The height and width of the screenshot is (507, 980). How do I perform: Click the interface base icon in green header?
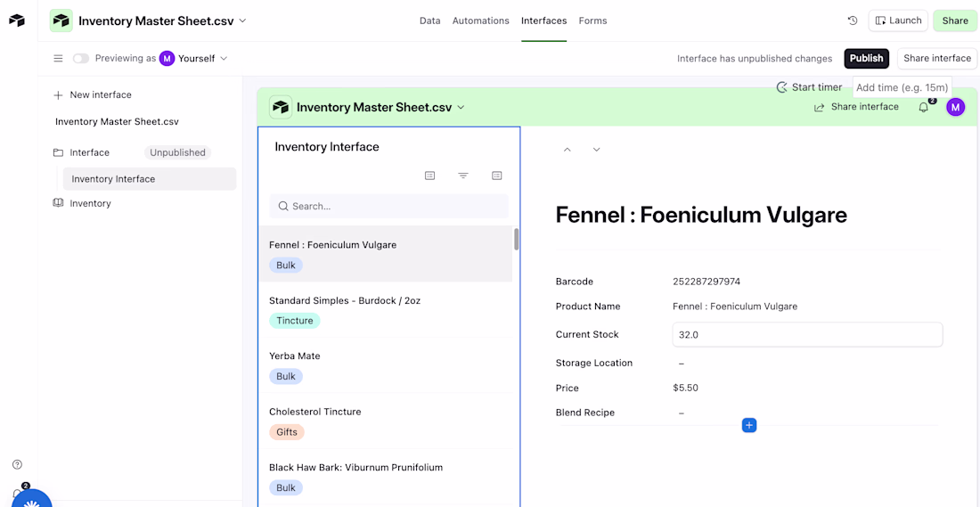point(281,107)
